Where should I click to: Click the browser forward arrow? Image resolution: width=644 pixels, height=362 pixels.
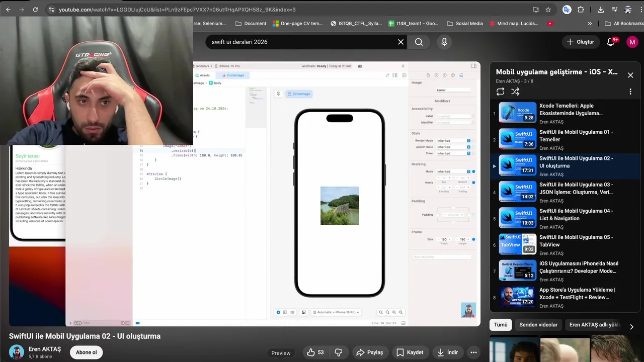[x=21, y=10]
